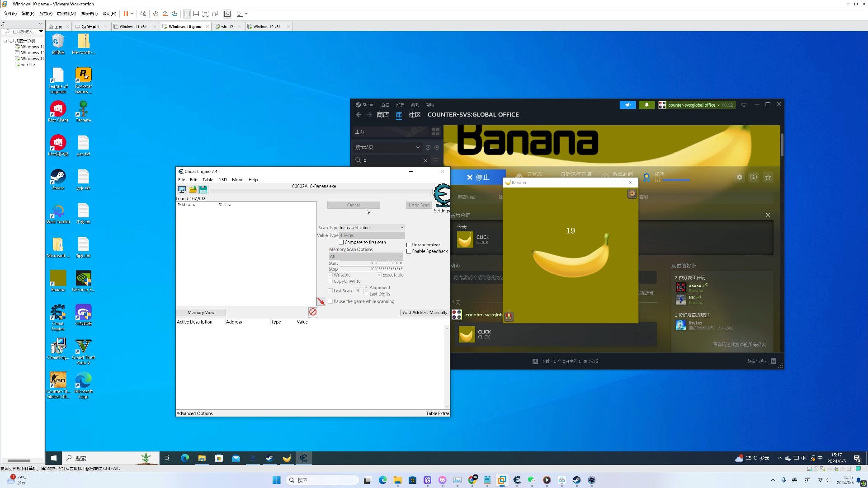Toggle the Writable checkbox
The width and height of the screenshot is (868, 488).
point(330,275)
